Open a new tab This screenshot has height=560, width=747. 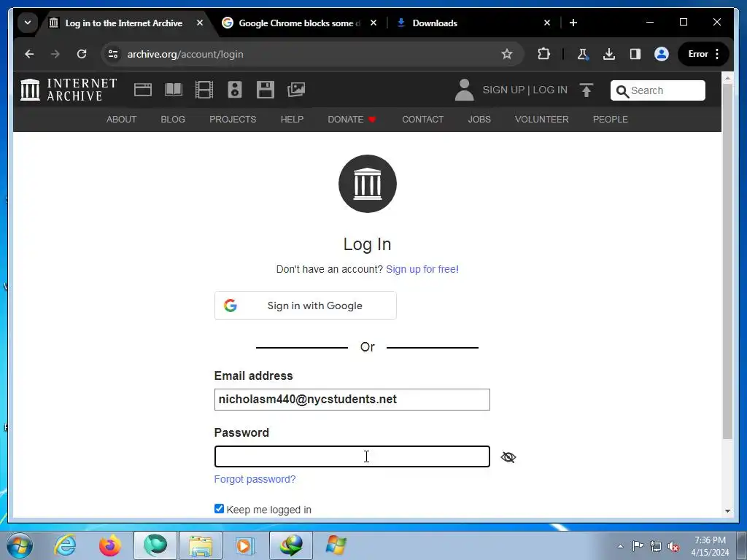(573, 23)
